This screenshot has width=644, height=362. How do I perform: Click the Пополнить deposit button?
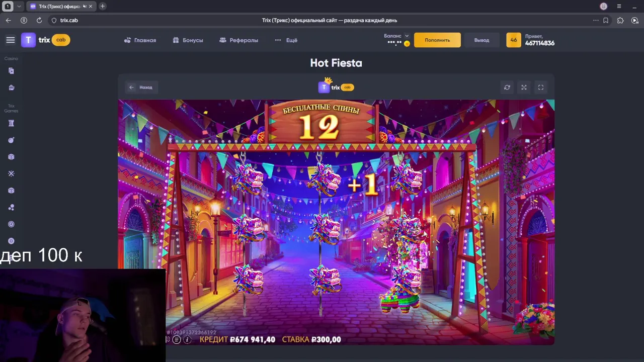pyautogui.click(x=437, y=40)
